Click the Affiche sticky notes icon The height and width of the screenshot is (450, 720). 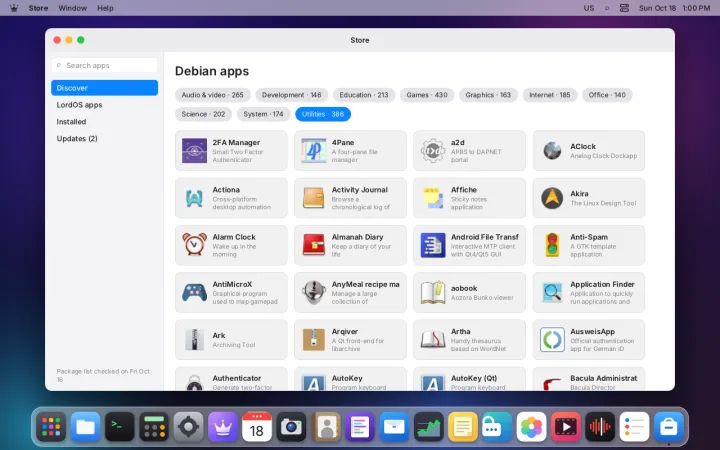coord(433,198)
